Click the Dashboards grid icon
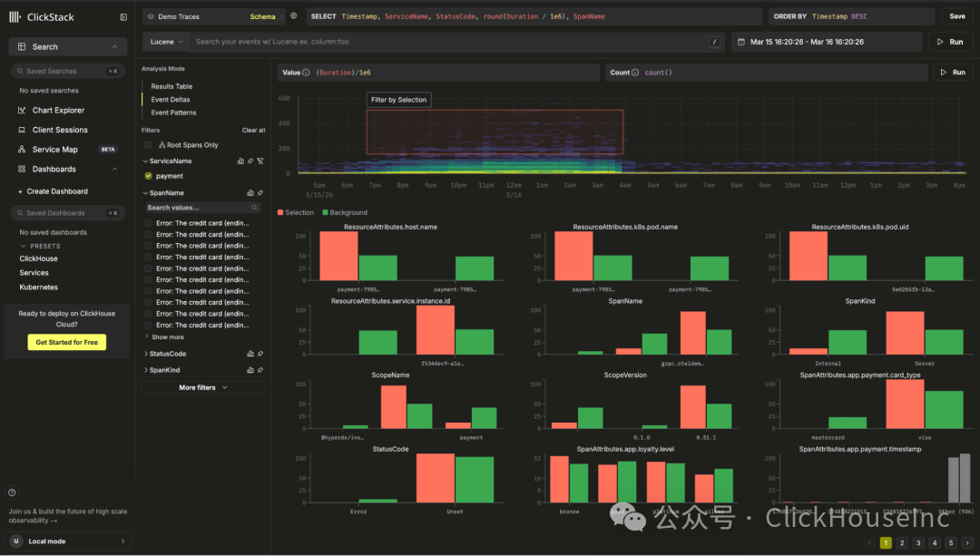This screenshot has width=980, height=556. tap(22, 170)
